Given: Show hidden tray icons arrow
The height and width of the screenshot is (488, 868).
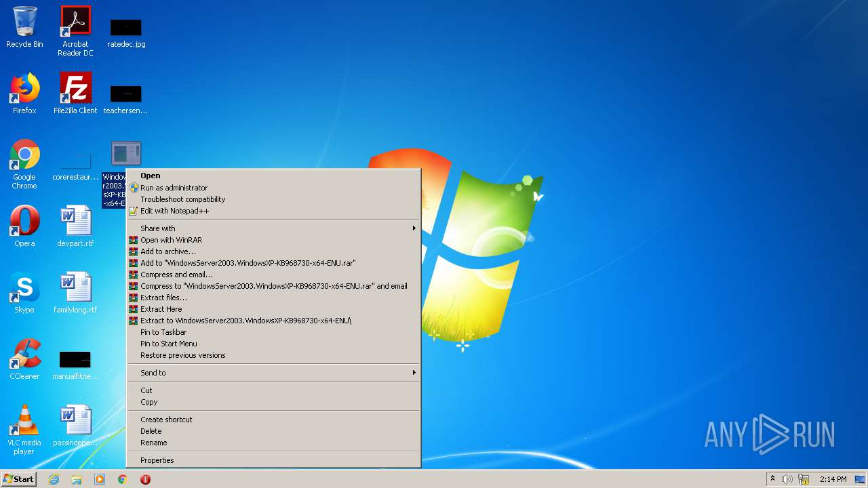Looking at the screenshot, I should coord(772,479).
